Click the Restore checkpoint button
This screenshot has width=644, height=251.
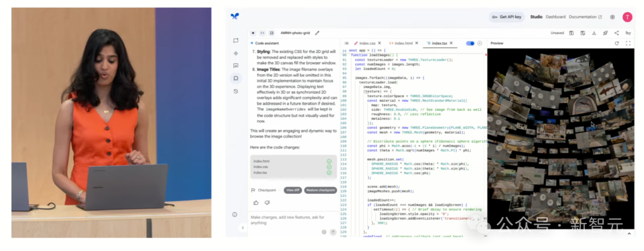(320, 190)
